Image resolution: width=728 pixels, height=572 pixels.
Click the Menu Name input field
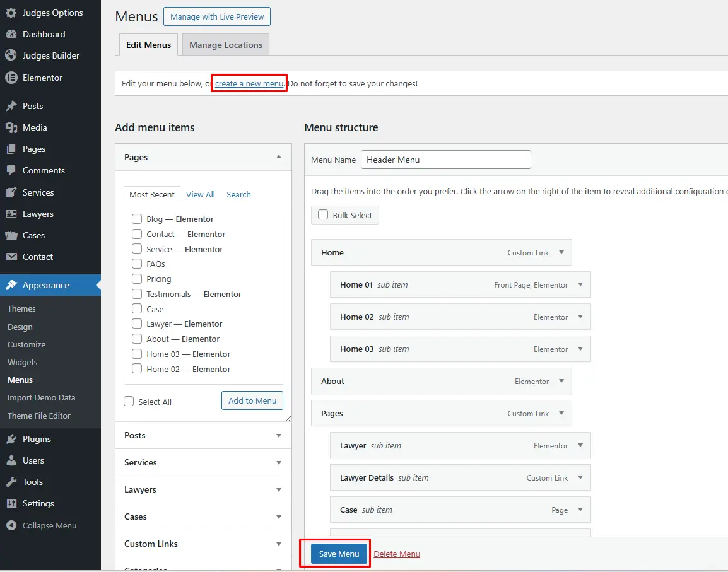click(x=446, y=160)
